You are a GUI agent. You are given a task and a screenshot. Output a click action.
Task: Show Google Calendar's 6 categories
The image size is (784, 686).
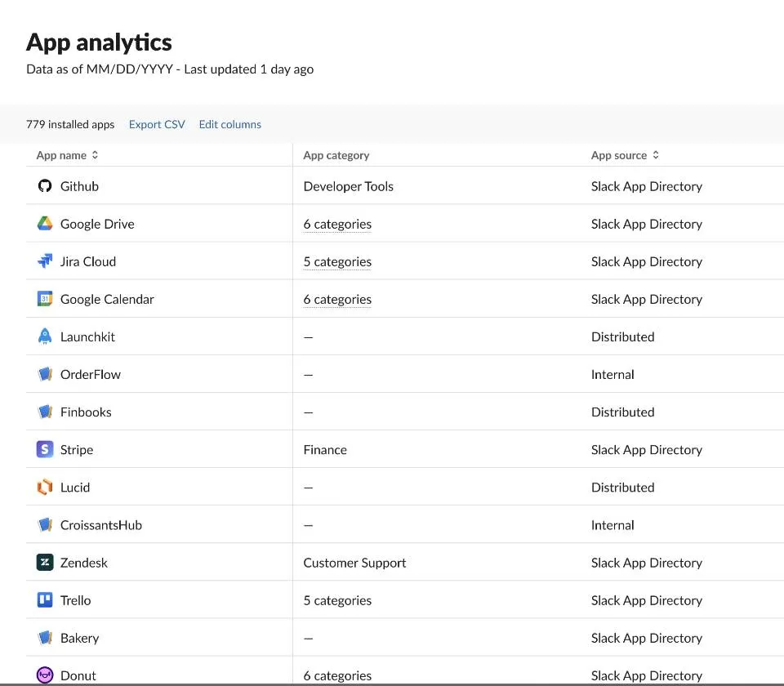click(x=337, y=299)
